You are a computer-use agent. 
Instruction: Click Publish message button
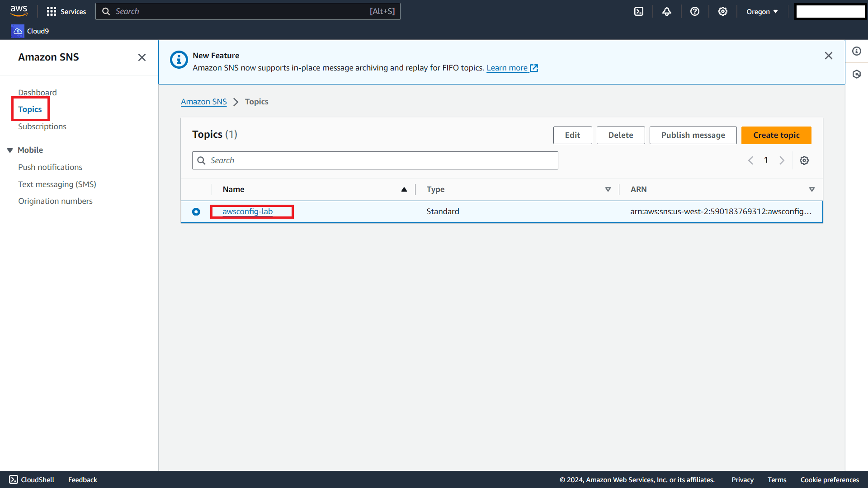click(x=693, y=135)
